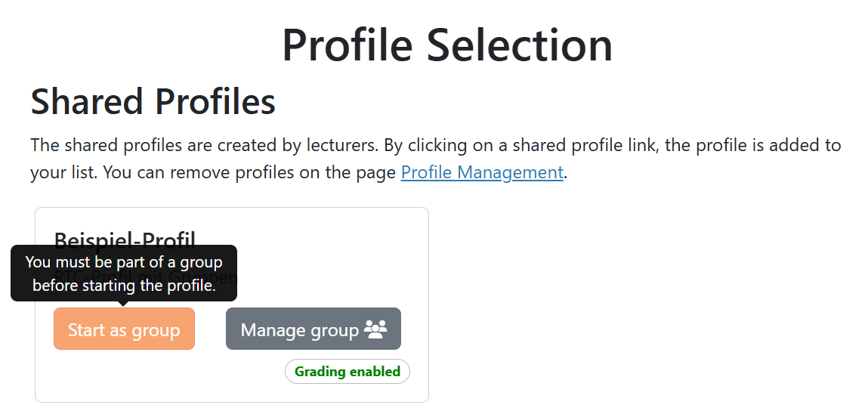Screen dimensions: 868x414
Task: Click the Shared Profiles section heading
Action: coord(153,102)
